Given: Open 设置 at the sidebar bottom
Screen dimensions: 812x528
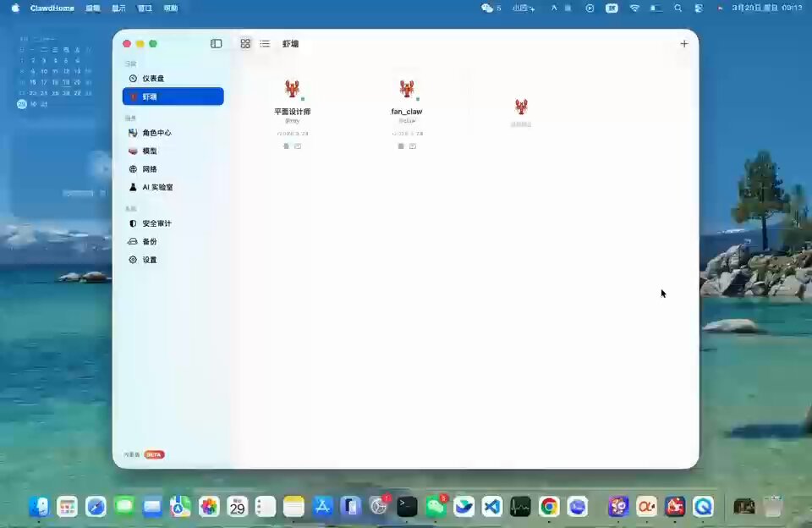Looking at the screenshot, I should coord(150,259).
